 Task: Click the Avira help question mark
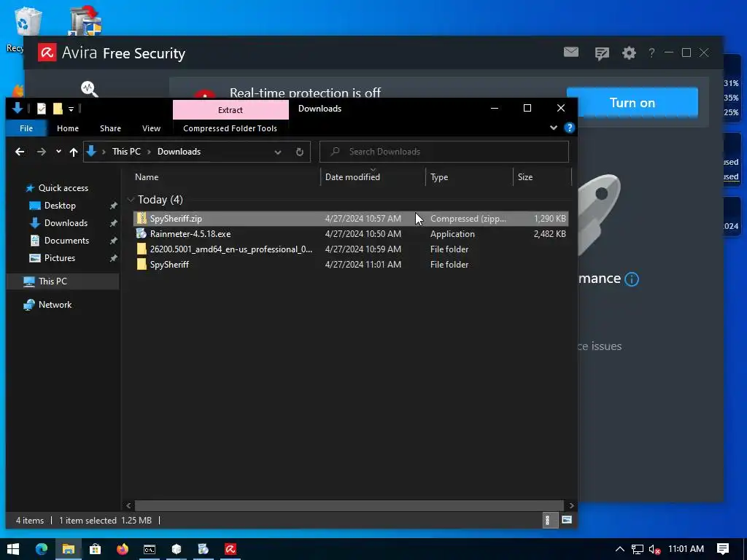click(x=651, y=52)
